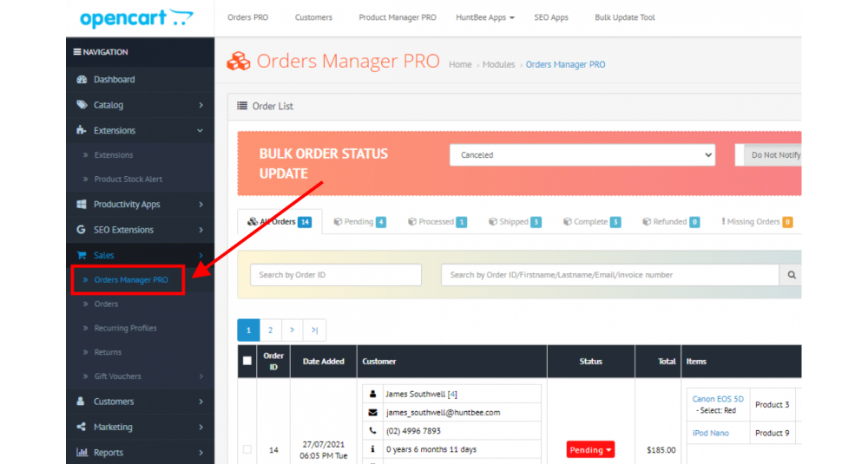Expand the Gift Vouchers chevron
The width and height of the screenshot is (868, 464).
tap(201, 376)
